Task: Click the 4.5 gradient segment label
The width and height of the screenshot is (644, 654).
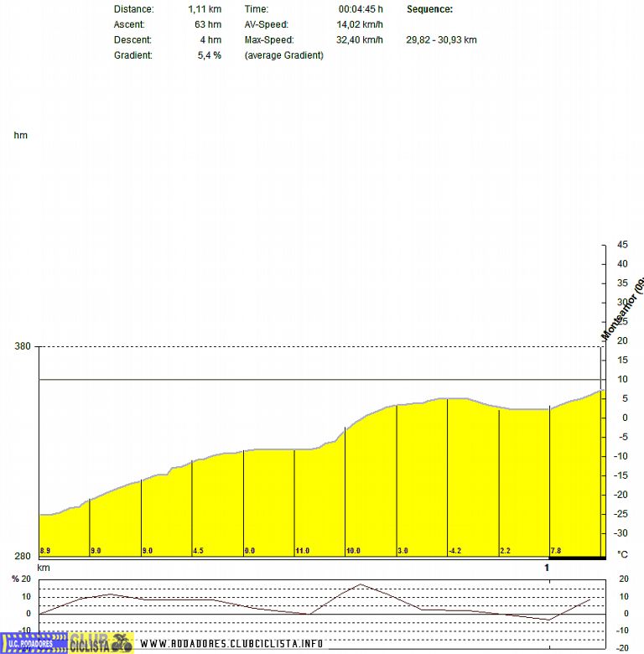Action: [200, 551]
